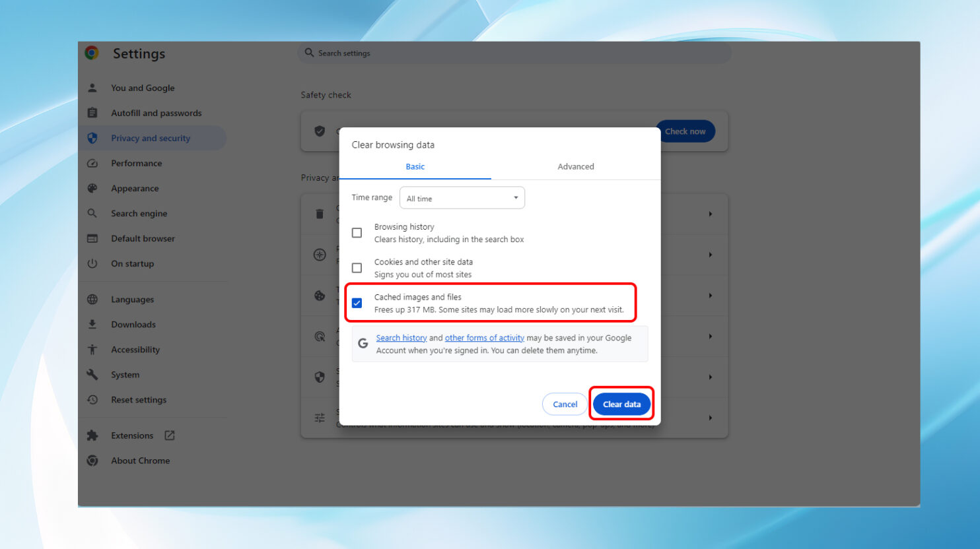Viewport: 980px width, 549px height.
Task: Uncheck Cached images and files
Action: coord(357,303)
